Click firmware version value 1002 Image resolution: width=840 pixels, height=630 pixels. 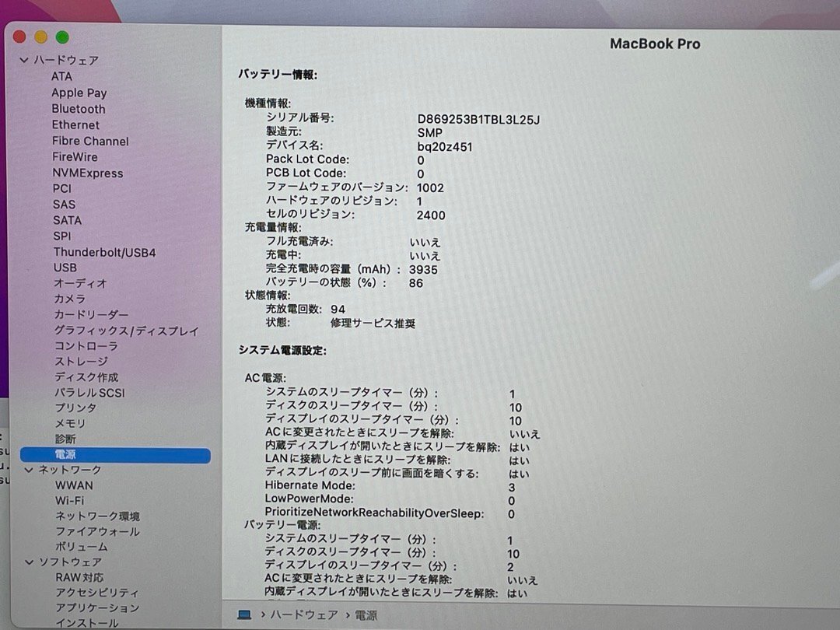[430, 188]
